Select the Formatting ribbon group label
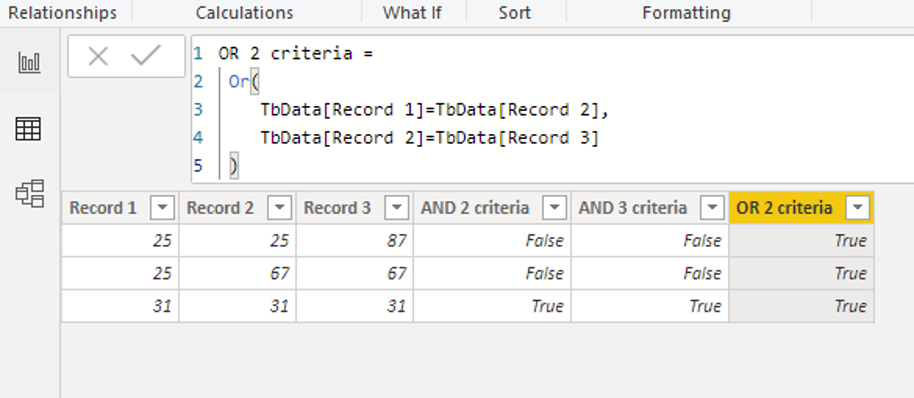The height and width of the screenshot is (398, 914). pos(686,13)
